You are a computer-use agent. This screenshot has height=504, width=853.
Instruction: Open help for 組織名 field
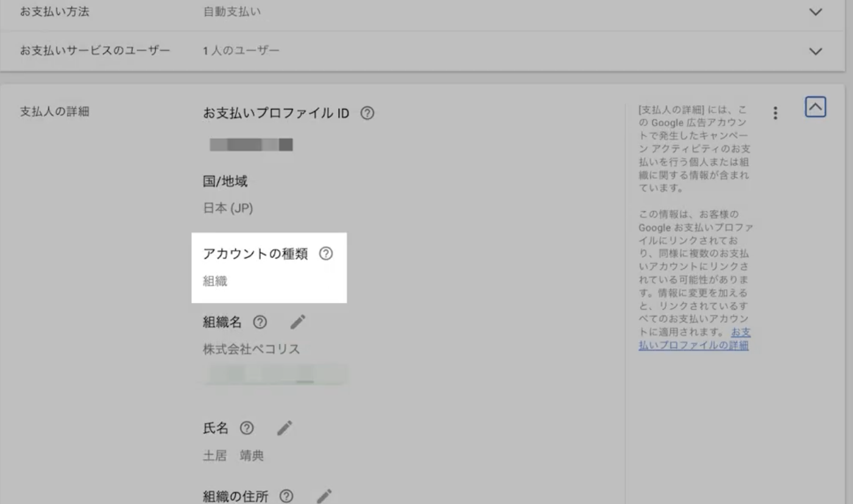point(260,322)
